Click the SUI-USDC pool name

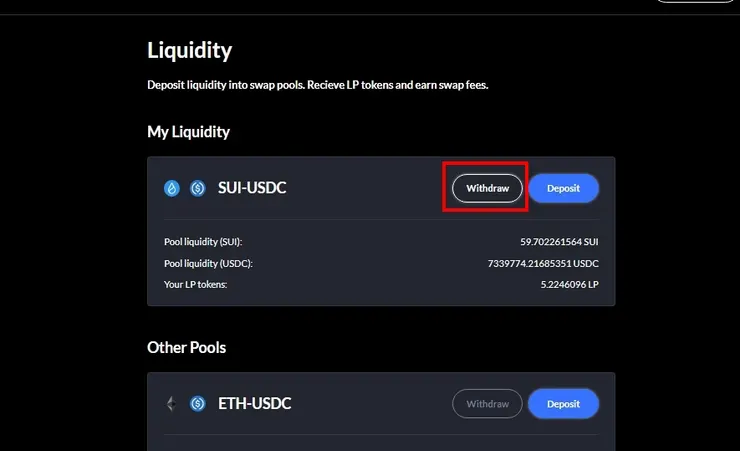click(x=252, y=188)
